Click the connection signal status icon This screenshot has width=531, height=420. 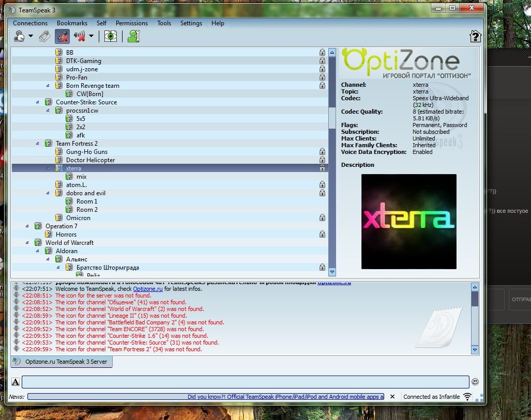pyautogui.click(x=467, y=397)
